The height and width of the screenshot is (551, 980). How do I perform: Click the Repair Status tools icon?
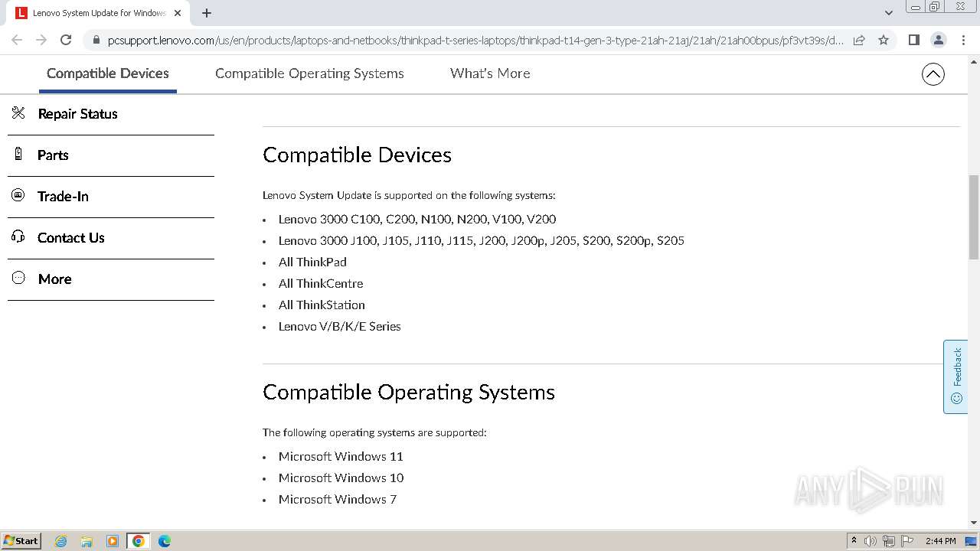pos(18,113)
